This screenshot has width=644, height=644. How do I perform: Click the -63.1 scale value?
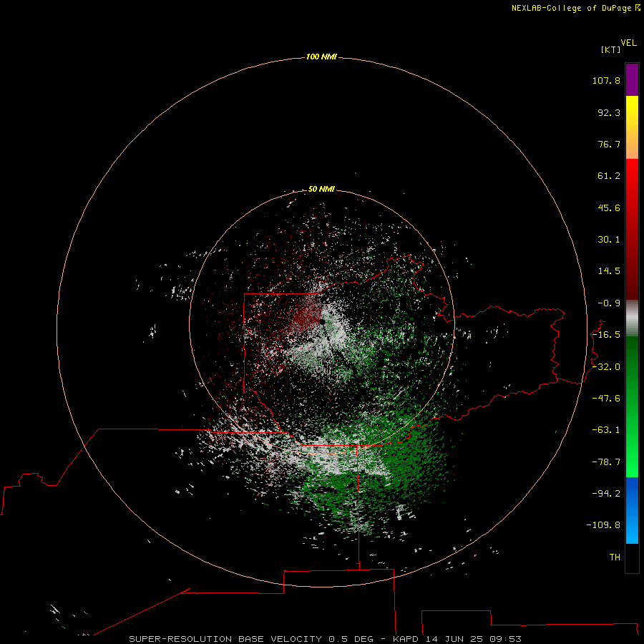[606, 430]
